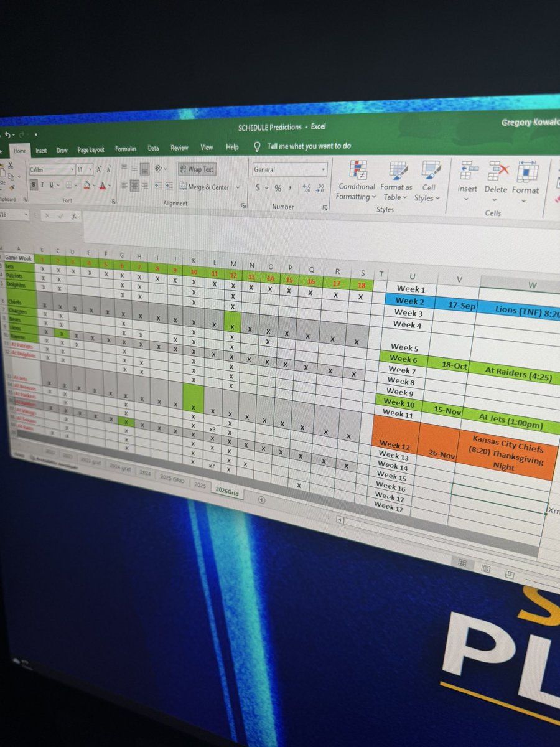The image size is (560, 747).
Task: Switch to the 2025 sheet tab
Action: 200,485
